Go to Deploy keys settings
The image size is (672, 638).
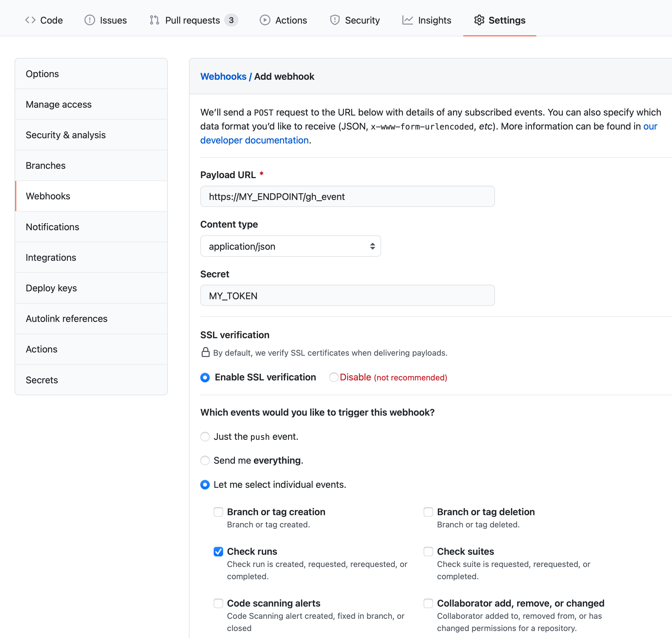coord(51,288)
